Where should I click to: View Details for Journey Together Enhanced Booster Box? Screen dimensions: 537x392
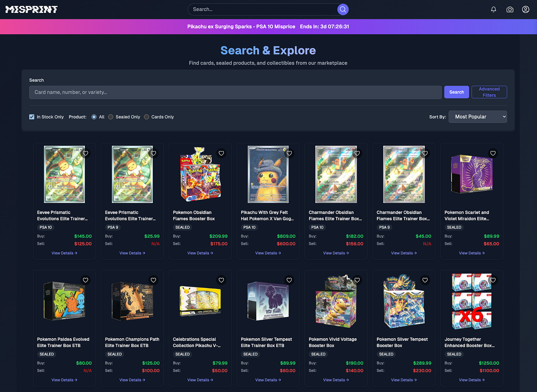tap(472, 380)
